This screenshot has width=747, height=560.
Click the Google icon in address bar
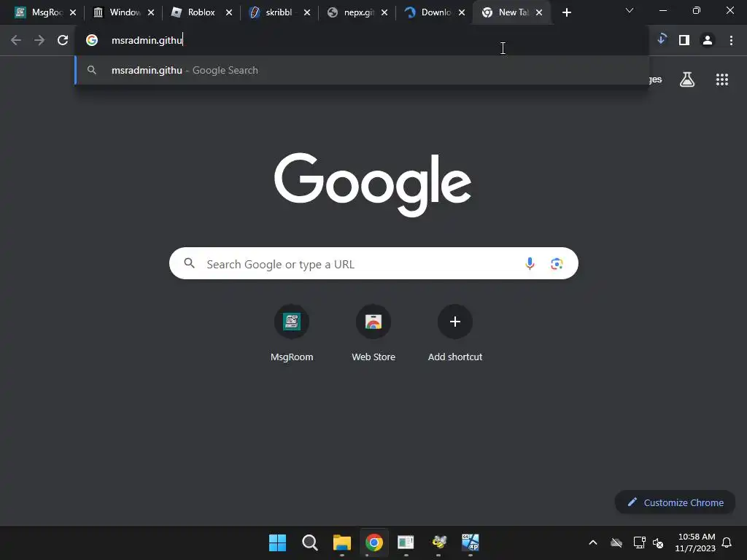click(x=92, y=41)
